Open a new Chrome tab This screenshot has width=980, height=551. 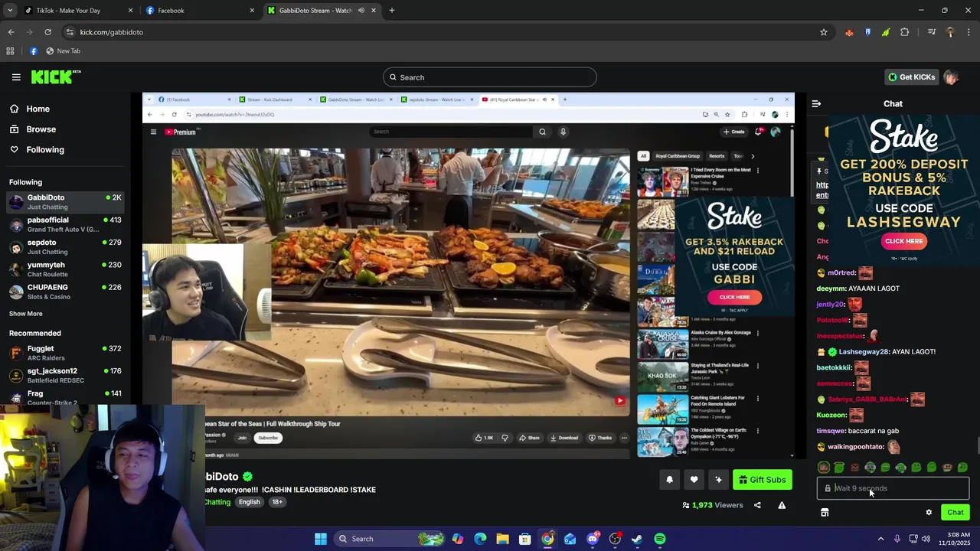tap(392, 11)
